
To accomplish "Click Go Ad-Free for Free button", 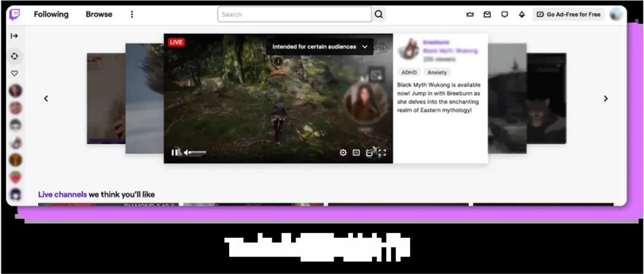I will tap(569, 14).
